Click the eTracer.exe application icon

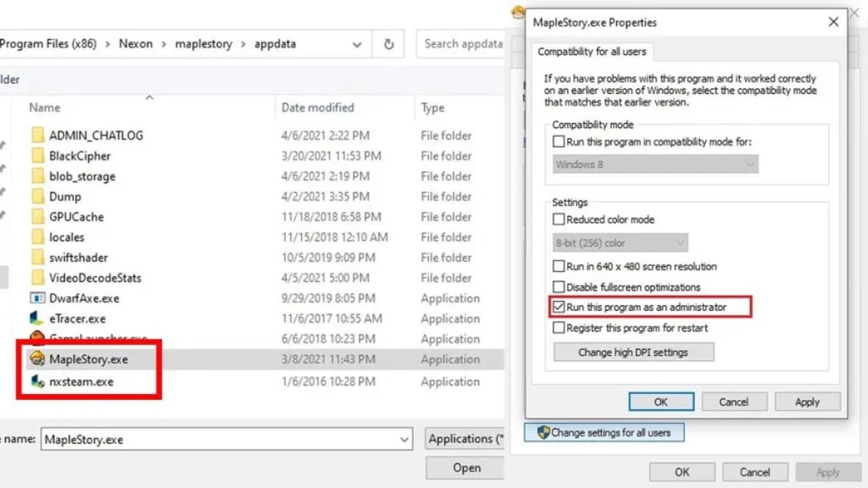[38, 318]
